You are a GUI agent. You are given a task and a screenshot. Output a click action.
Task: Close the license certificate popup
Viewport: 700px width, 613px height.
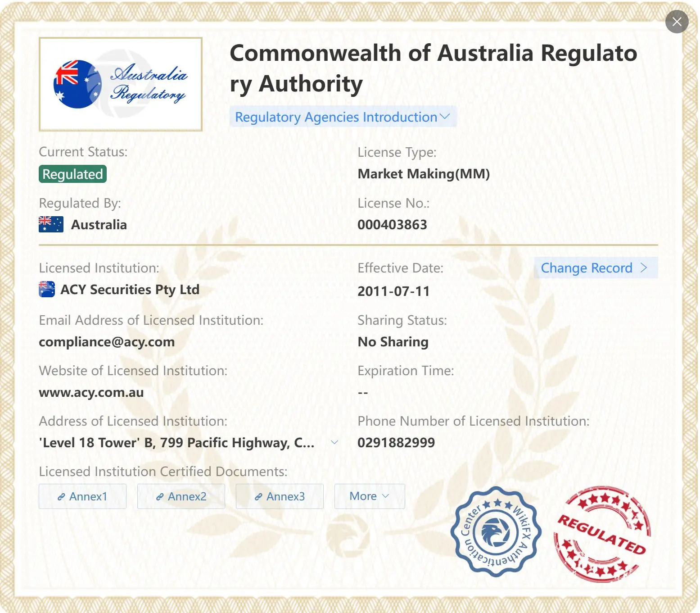[677, 22]
